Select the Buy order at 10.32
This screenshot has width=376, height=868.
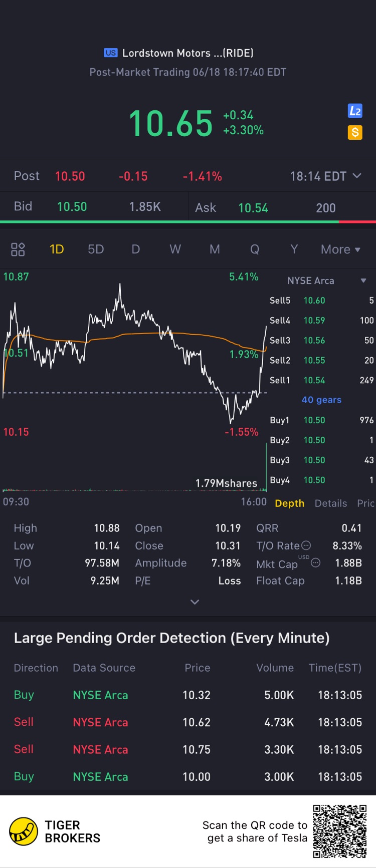coord(188,695)
